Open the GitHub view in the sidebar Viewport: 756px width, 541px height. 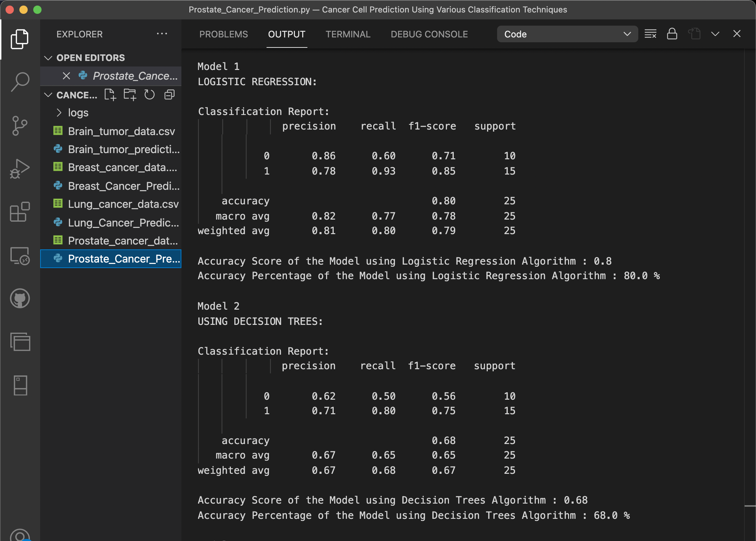coord(20,299)
